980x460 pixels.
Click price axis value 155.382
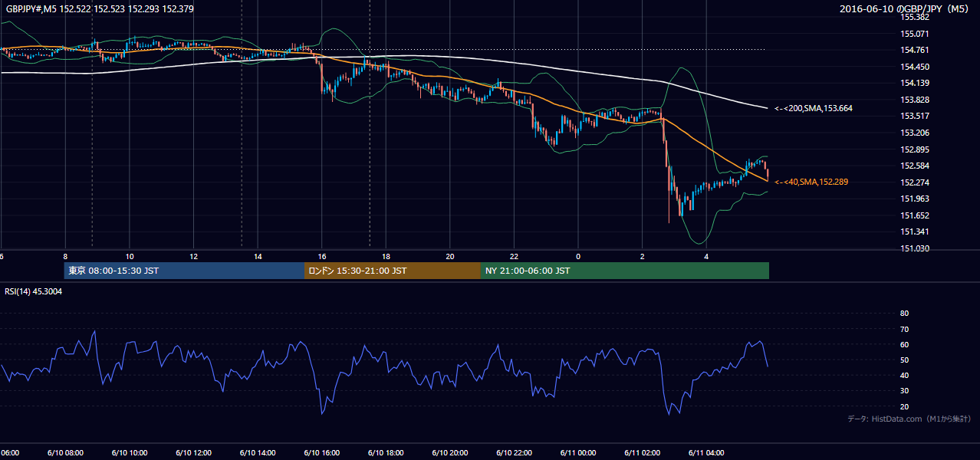click(916, 18)
